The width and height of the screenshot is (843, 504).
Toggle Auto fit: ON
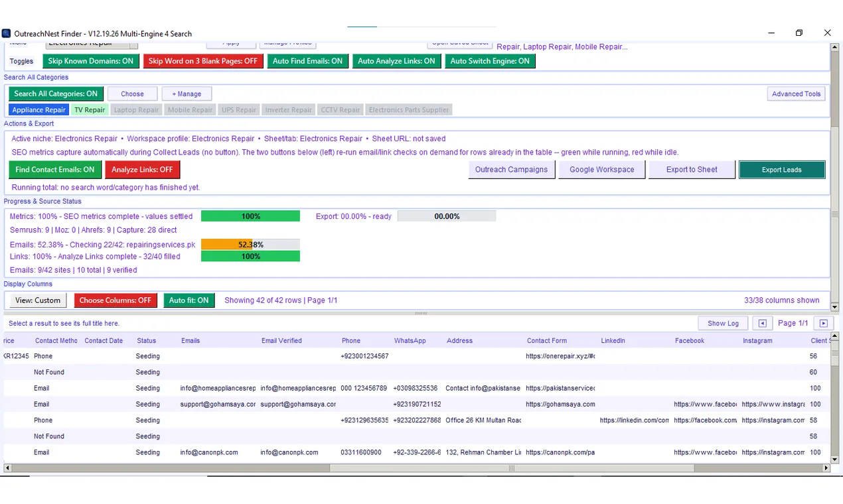189,300
